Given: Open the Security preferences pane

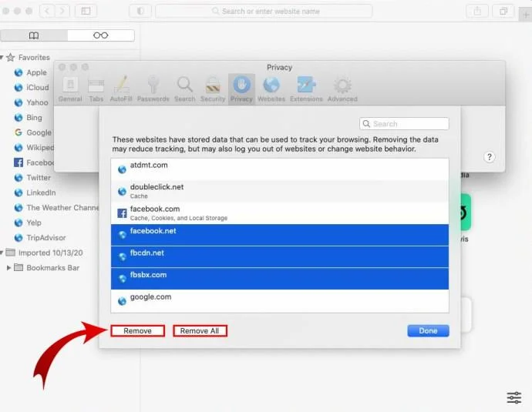Looking at the screenshot, I should point(213,89).
